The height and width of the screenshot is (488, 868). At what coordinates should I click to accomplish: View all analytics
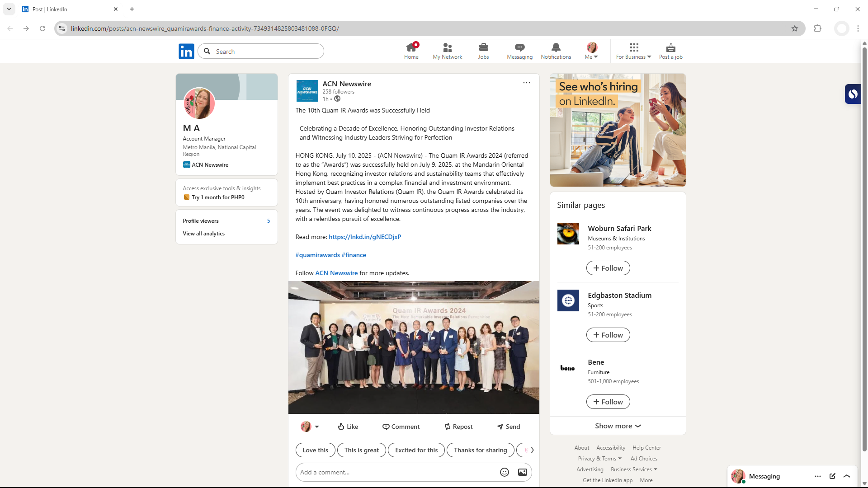pos(204,234)
